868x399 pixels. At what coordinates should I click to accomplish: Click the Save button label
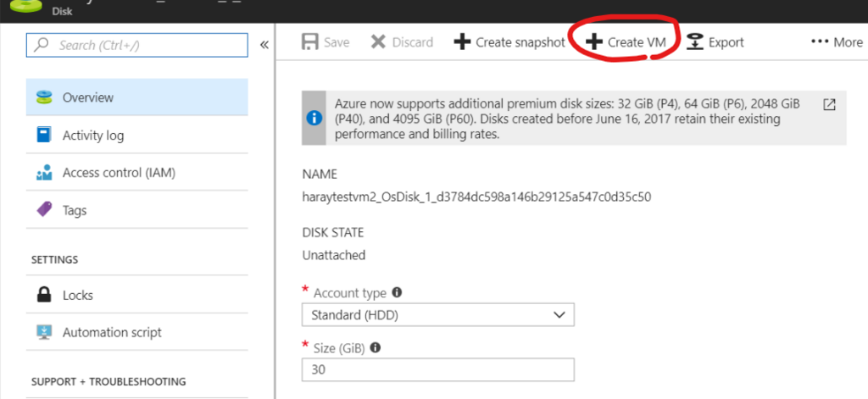pyautogui.click(x=337, y=42)
